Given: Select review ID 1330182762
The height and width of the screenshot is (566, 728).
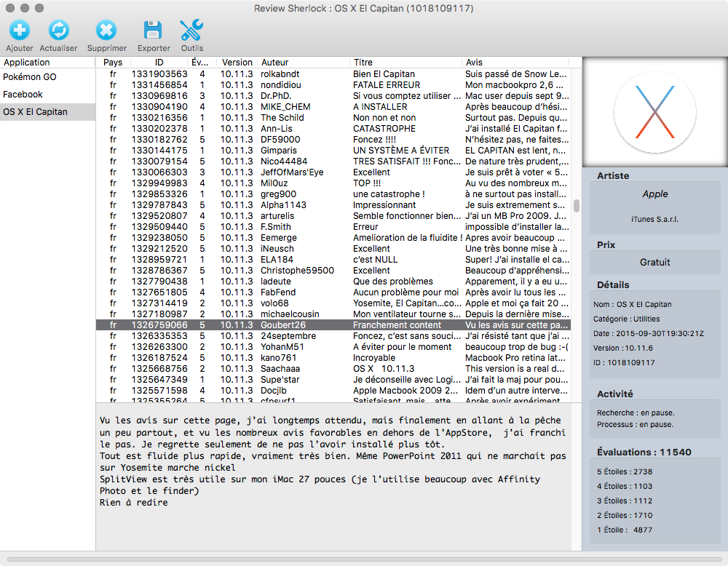Looking at the screenshot, I should pos(333,140).
